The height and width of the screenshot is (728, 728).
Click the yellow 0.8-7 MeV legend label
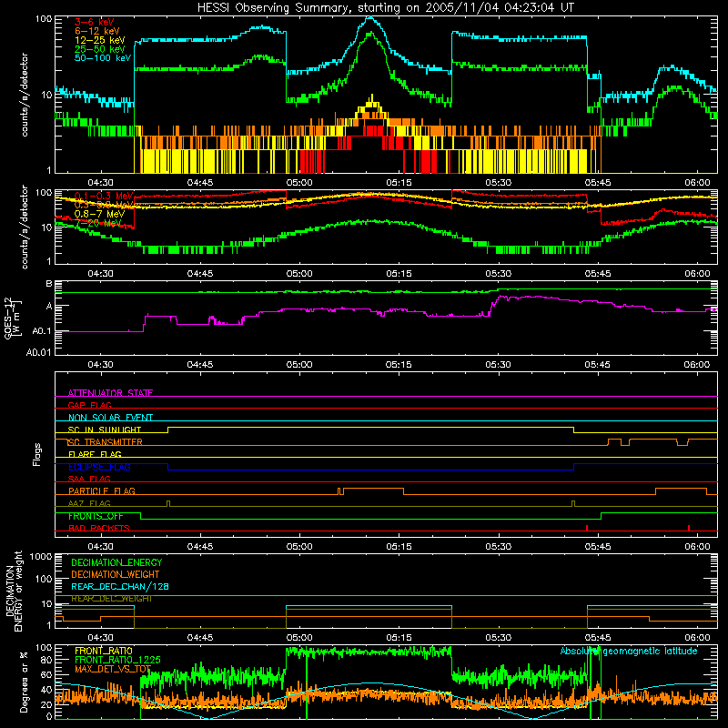click(x=100, y=214)
